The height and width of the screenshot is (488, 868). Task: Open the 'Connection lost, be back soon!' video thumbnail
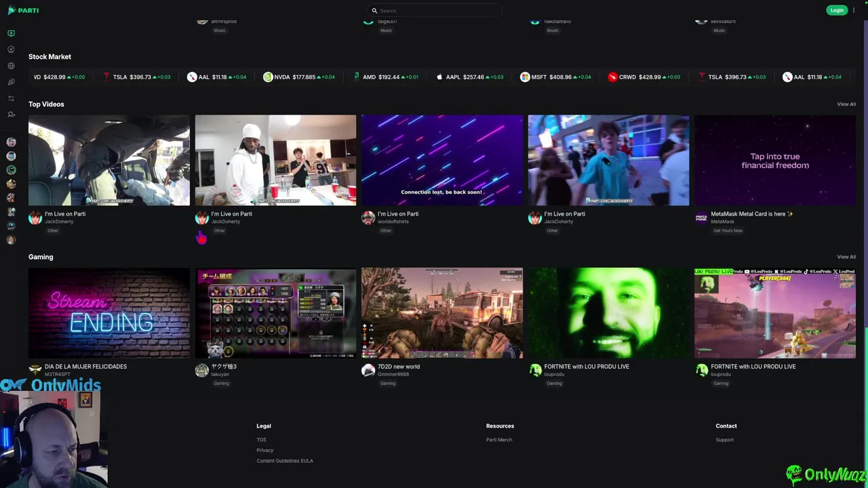pyautogui.click(x=442, y=160)
